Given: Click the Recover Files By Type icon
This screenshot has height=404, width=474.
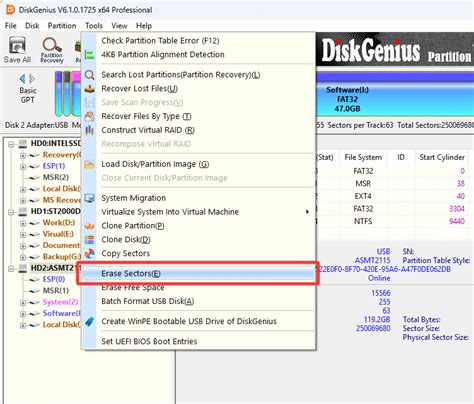Looking at the screenshot, I should (89, 116).
